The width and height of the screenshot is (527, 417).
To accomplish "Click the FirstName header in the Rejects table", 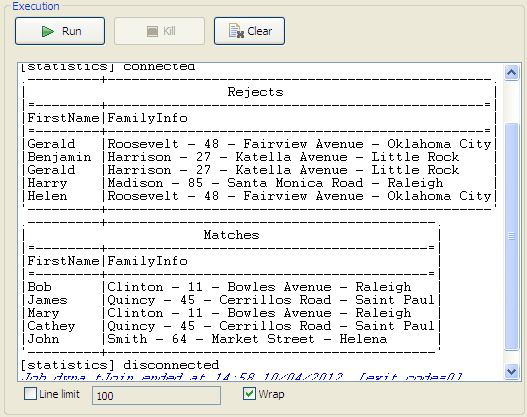I will point(63,118).
